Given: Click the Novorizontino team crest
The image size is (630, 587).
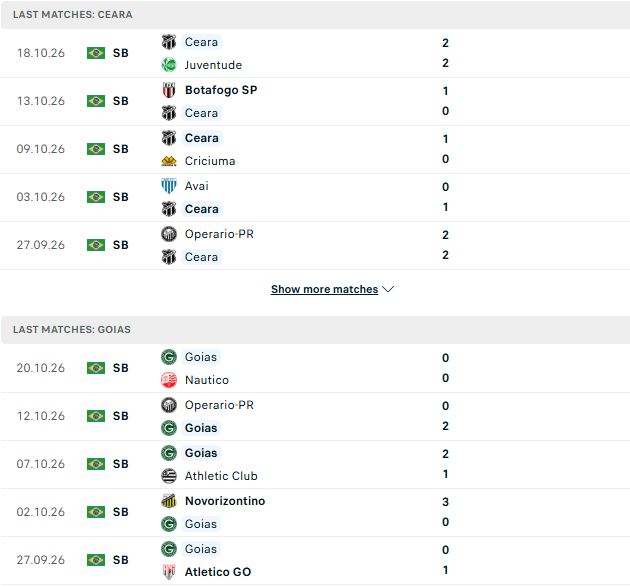Looking at the screenshot, I should click(x=169, y=501).
